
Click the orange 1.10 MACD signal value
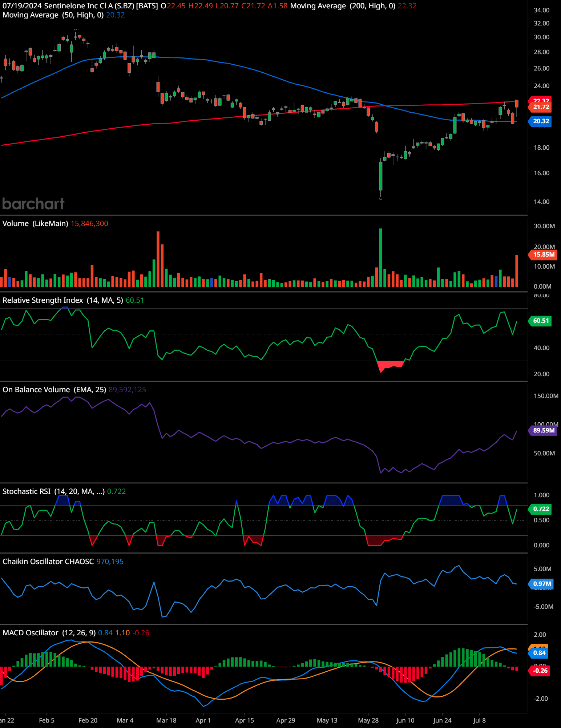click(x=122, y=633)
